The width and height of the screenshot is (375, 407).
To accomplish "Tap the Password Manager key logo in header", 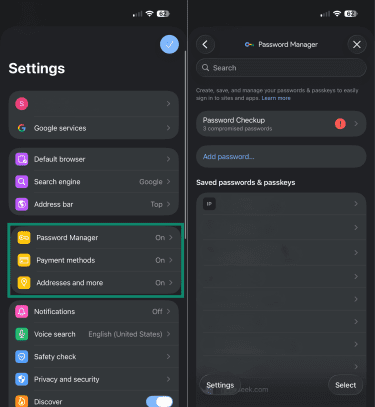I will (249, 44).
